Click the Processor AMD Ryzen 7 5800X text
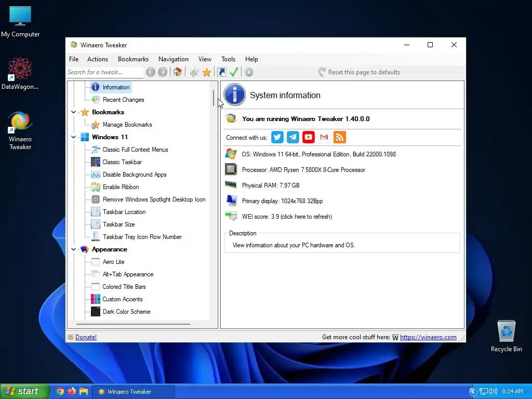This screenshot has width=532, height=399. point(303,170)
